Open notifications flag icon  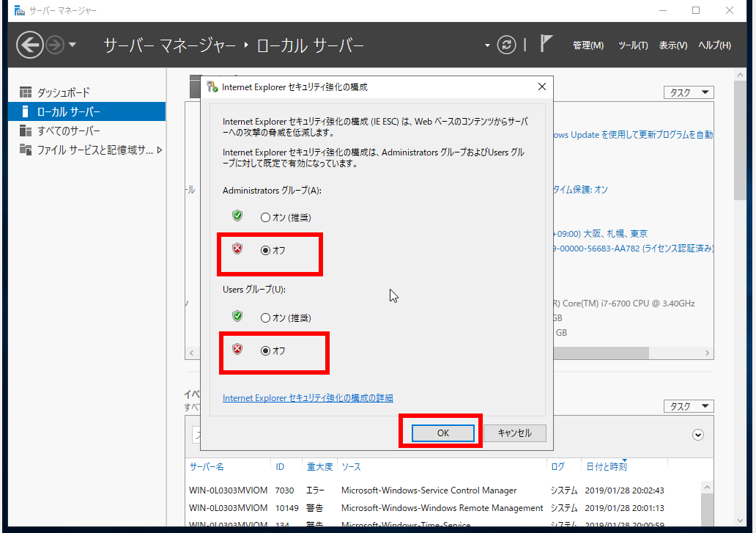point(546,43)
